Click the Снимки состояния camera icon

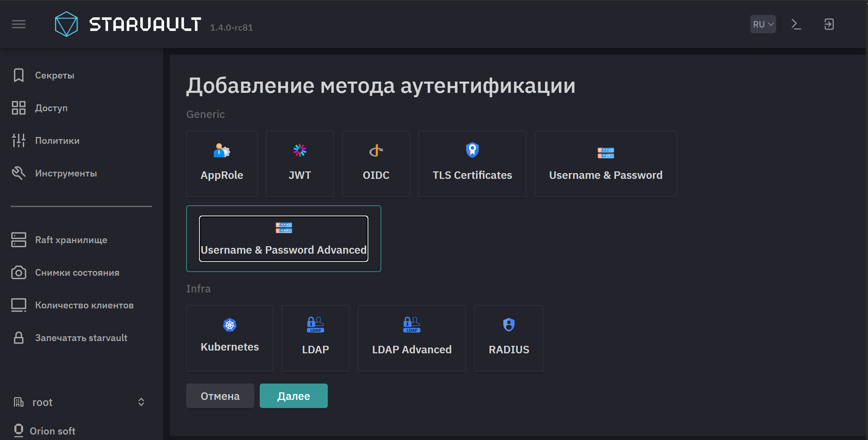point(19,272)
